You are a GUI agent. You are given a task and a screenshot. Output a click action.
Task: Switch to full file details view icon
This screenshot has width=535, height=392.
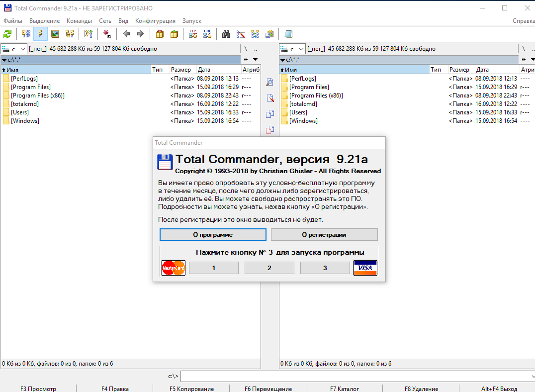[x=40, y=34]
